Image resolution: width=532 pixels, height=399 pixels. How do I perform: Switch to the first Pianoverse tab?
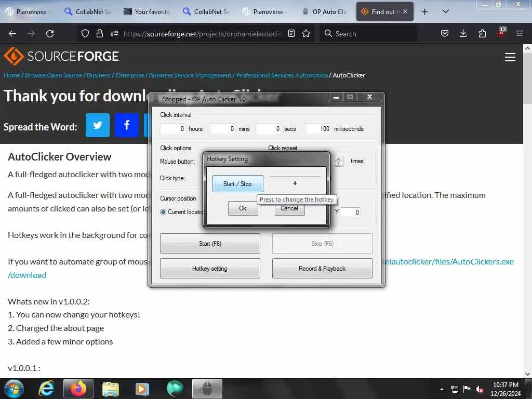[x=28, y=11]
